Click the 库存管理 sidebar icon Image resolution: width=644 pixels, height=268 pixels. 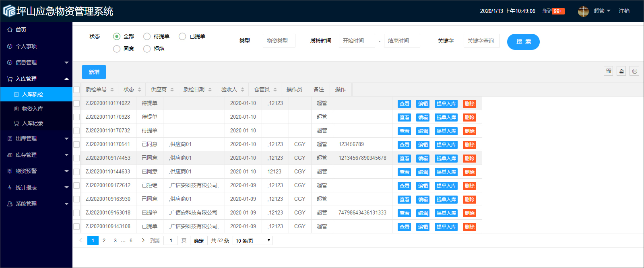click(x=10, y=155)
